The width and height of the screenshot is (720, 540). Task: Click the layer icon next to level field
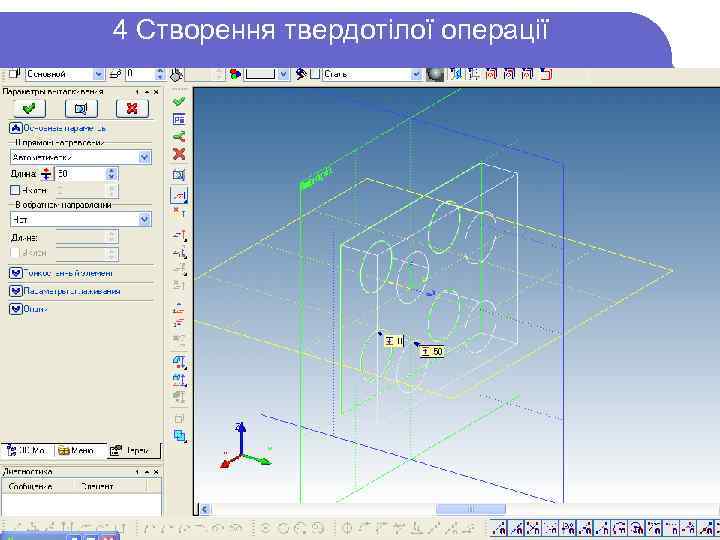click(x=115, y=74)
